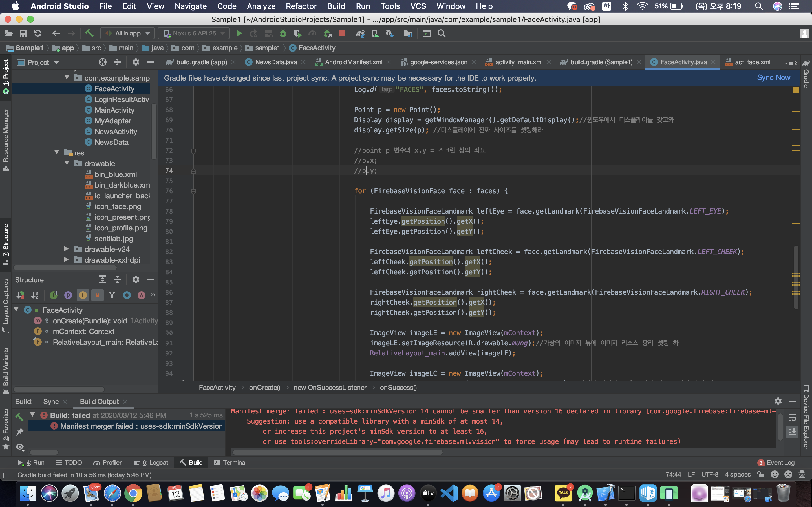Click Search Everywhere magnifier in toolbar
This screenshot has width=812, height=507.
441,33
